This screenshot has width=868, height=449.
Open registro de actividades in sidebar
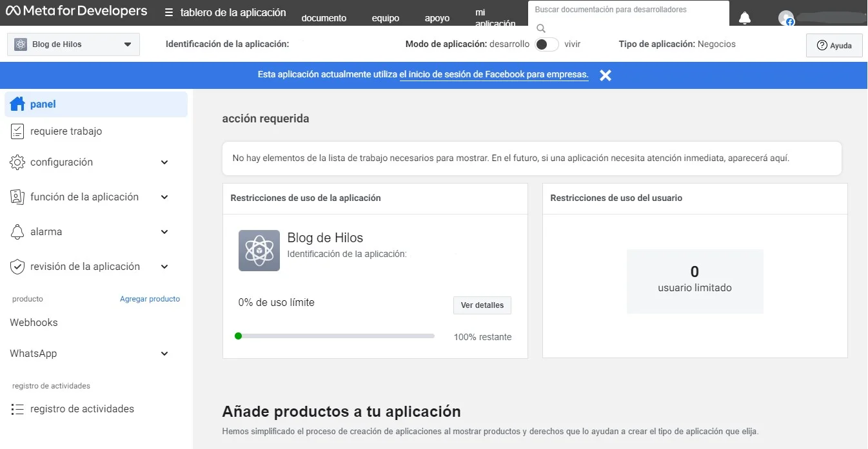click(82, 409)
